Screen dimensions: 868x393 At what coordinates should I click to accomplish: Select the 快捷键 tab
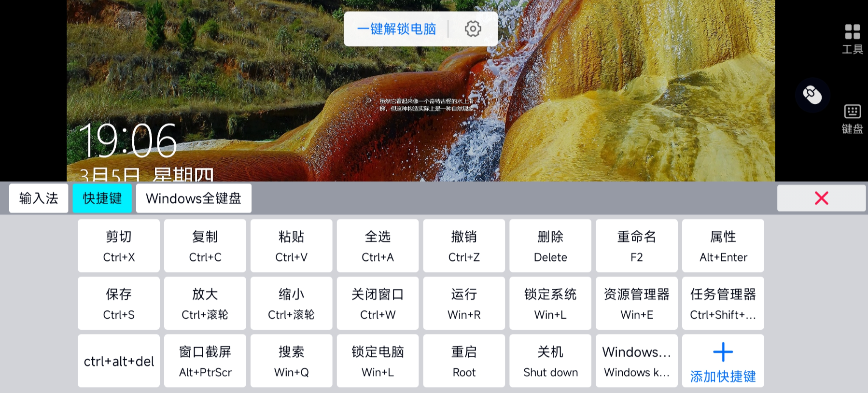(102, 198)
